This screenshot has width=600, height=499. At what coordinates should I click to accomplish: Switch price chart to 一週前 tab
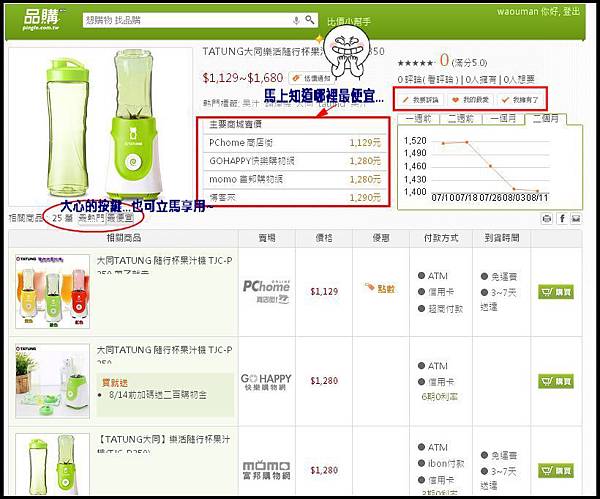[x=418, y=119]
